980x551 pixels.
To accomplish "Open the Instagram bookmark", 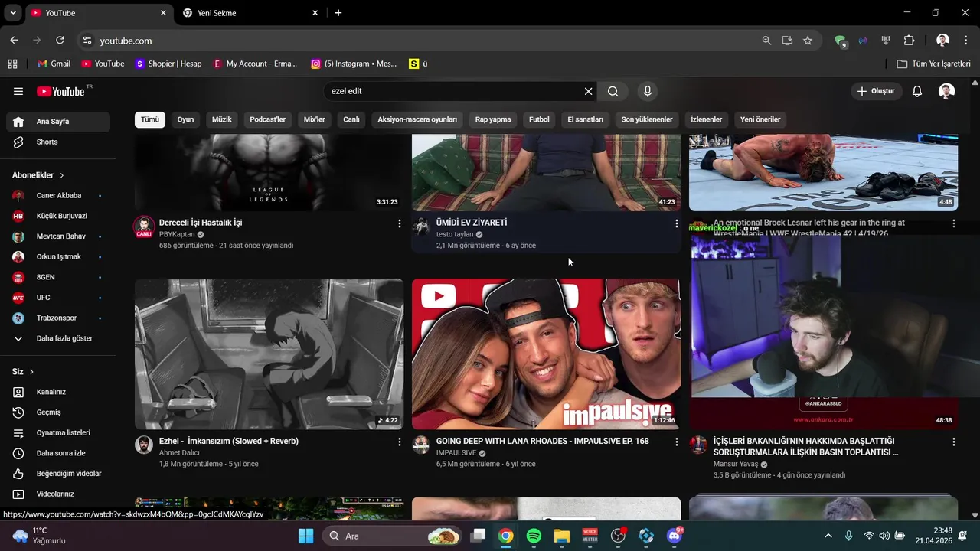I will click(x=354, y=64).
